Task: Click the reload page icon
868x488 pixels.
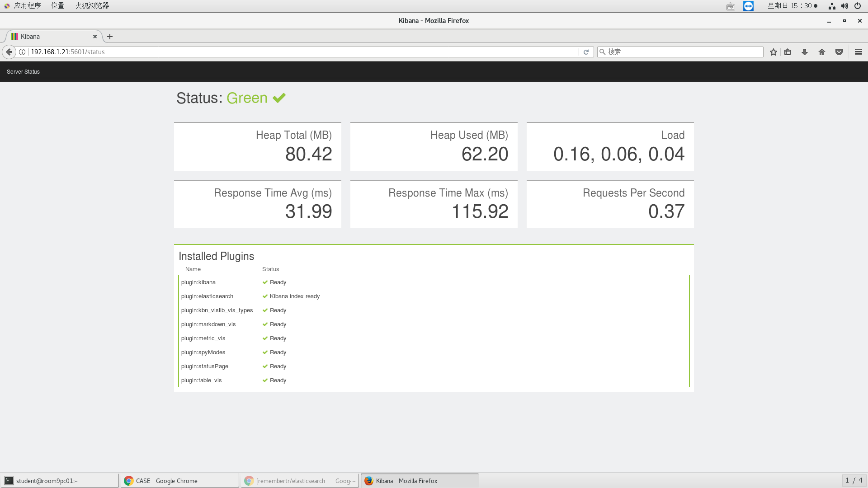Action: point(586,52)
